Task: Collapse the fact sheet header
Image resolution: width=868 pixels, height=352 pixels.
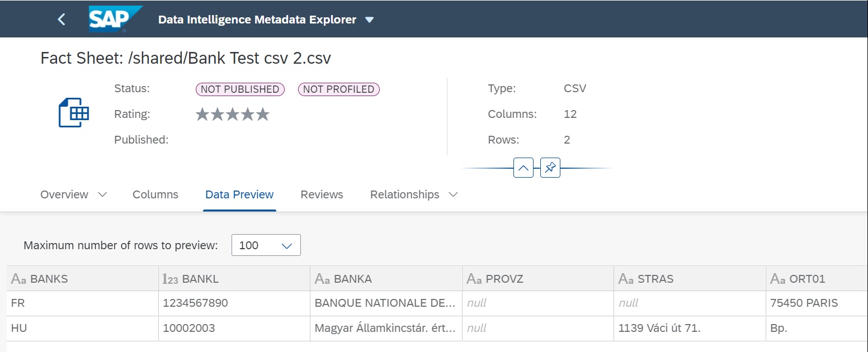Action: click(x=523, y=168)
